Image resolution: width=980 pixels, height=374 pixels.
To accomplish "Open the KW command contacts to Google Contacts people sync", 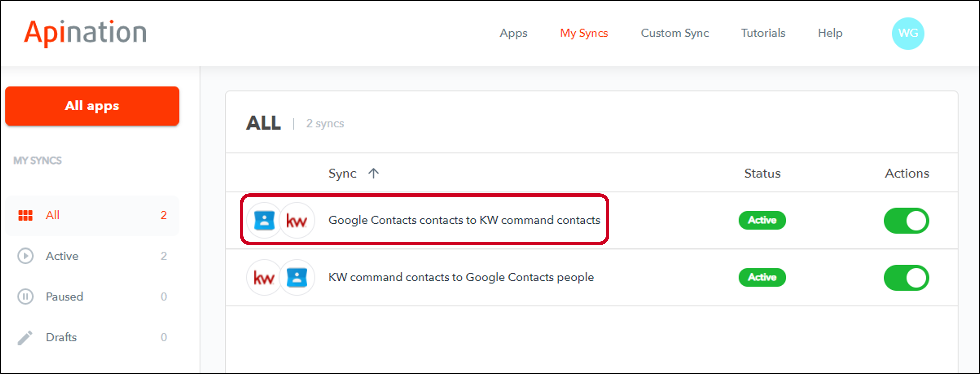I will (x=461, y=277).
